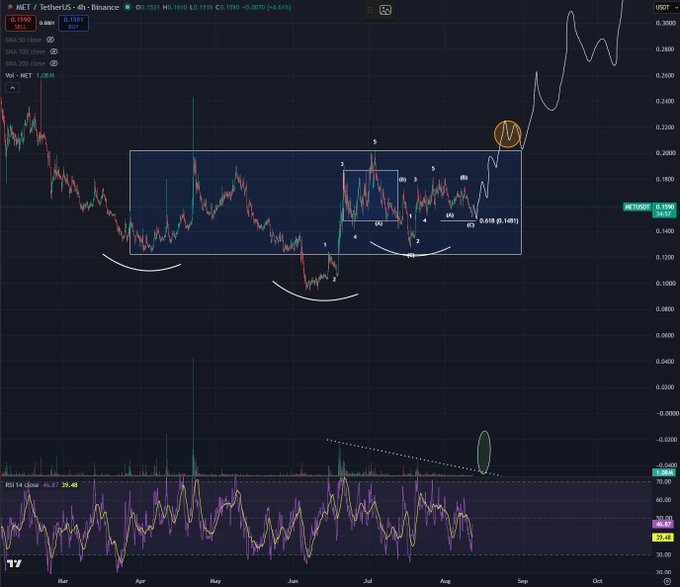Click the 0.2000 price scale label
This screenshot has height=587, width=680.
click(x=665, y=153)
